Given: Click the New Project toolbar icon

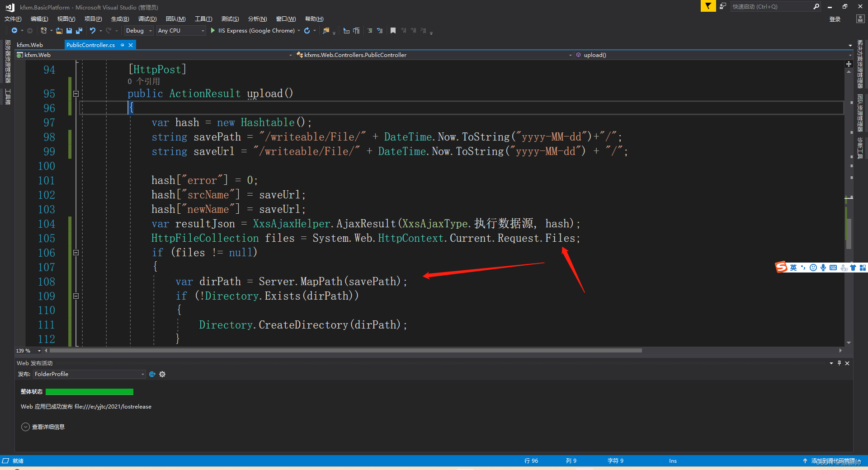Looking at the screenshot, I should click(43, 31).
